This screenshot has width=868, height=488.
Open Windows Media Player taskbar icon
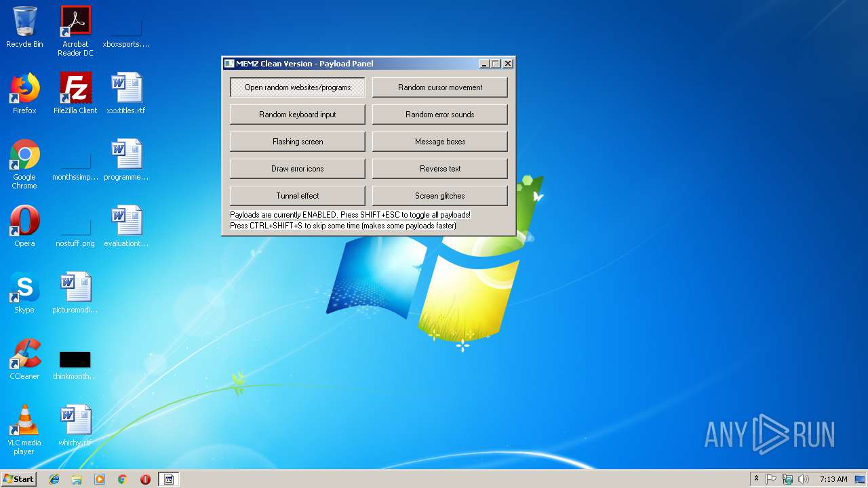[100, 479]
